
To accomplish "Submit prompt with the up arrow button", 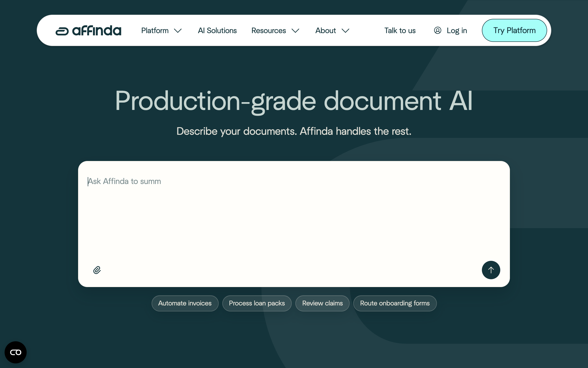I will [491, 270].
